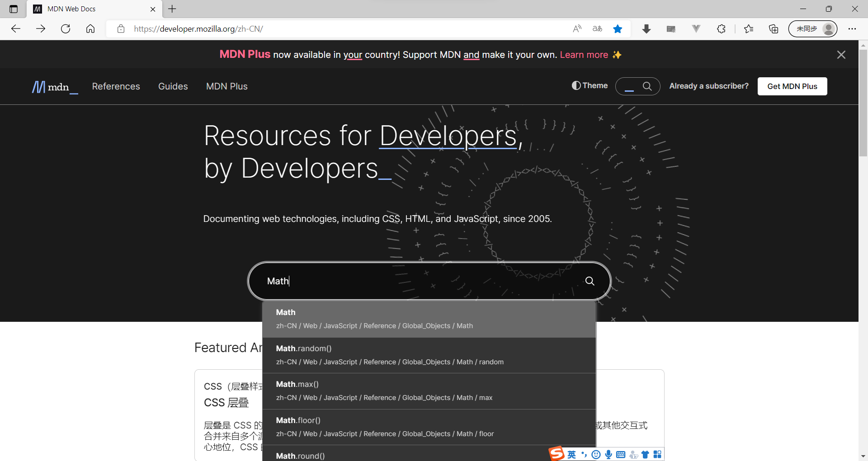Open a new browser tab

[172, 9]
